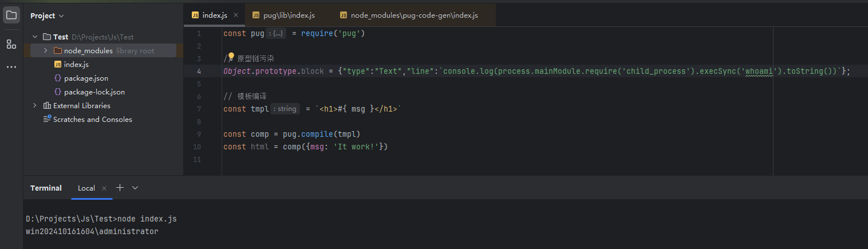This screenshot has width=868, height=249.
Task: Click the index.js file icon in project tree
Action: point(57,65)
